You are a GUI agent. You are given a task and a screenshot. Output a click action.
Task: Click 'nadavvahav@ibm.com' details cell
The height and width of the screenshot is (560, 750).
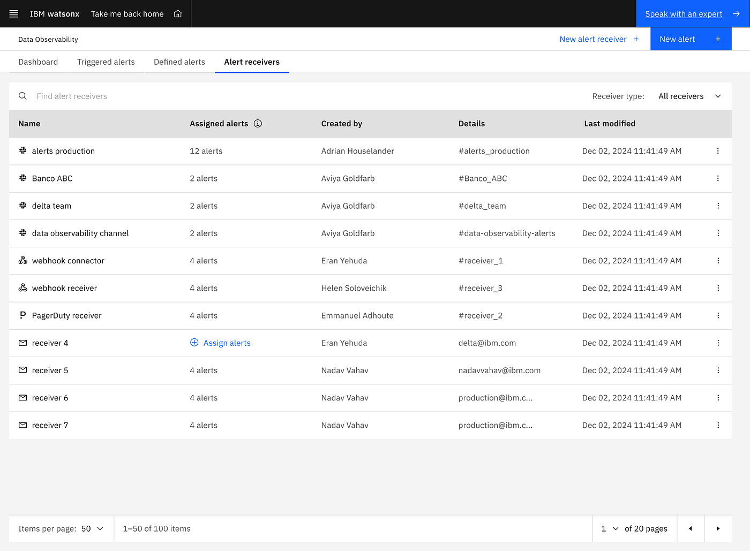(499, 370)
